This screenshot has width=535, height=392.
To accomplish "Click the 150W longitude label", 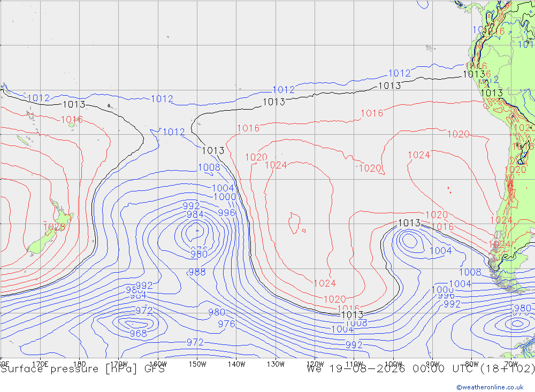I will tap(197, 364).
